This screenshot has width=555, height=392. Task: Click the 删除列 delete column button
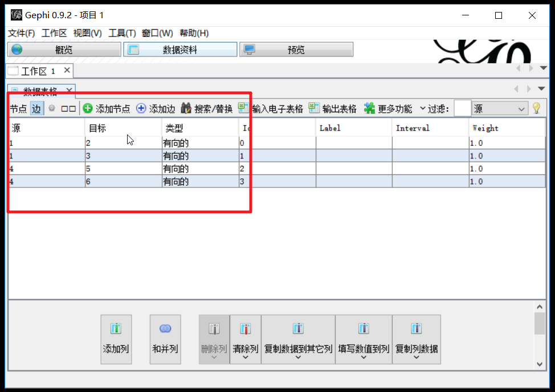click(214, 339)
